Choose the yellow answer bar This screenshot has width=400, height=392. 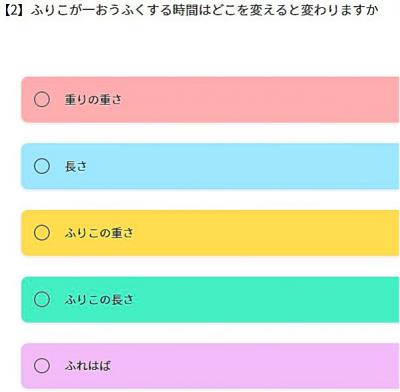pyautogui.click(x=210, y=233)
